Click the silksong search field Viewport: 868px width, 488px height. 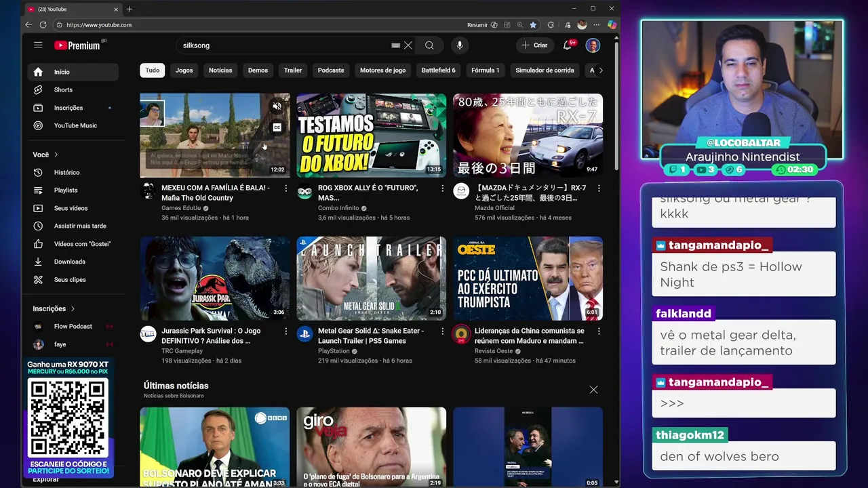click(285, 45)
